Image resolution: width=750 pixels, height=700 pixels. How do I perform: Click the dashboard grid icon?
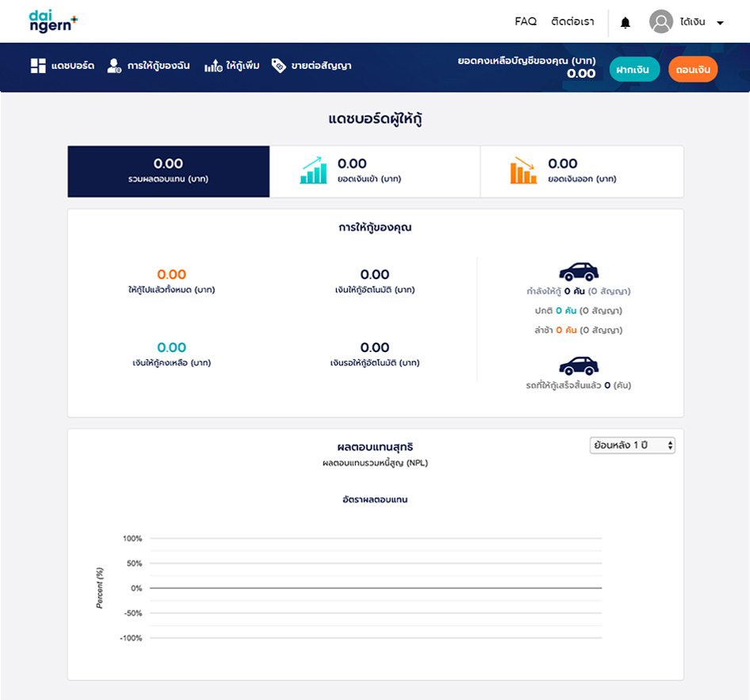[x=38, y=66]
